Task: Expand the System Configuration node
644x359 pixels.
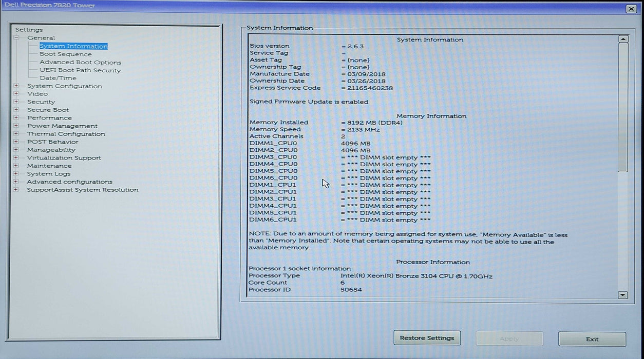Action: (x=16, y=86)
